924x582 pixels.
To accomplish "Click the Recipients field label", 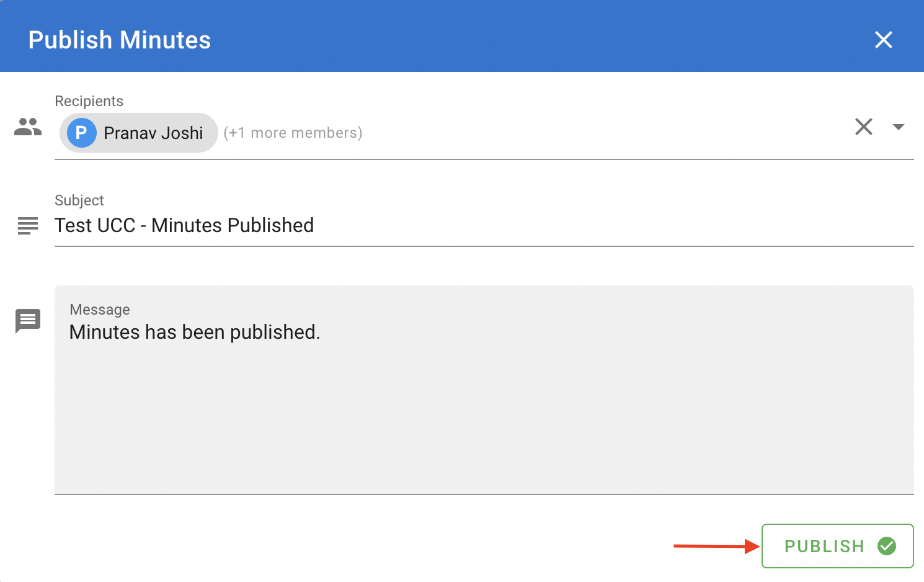I will point(89,101).
